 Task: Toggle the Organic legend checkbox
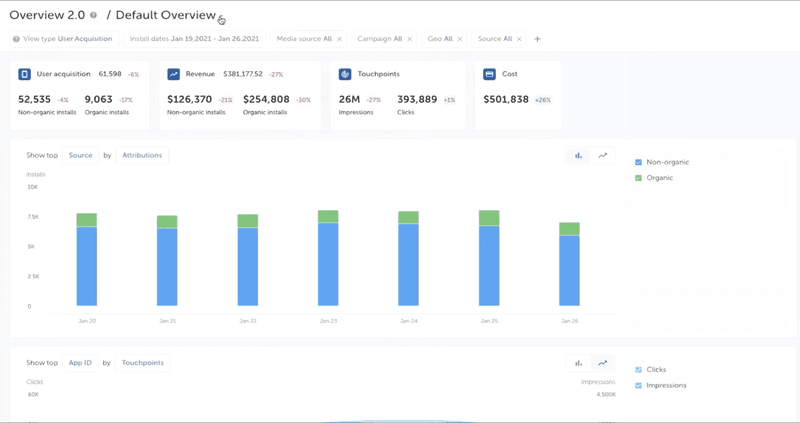639,178
